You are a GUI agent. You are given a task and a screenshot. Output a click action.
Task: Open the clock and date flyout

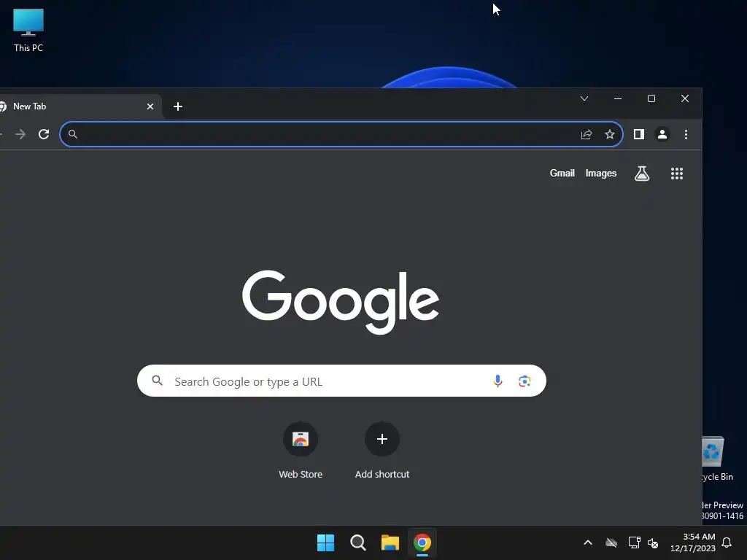click(x=693, y=542)
